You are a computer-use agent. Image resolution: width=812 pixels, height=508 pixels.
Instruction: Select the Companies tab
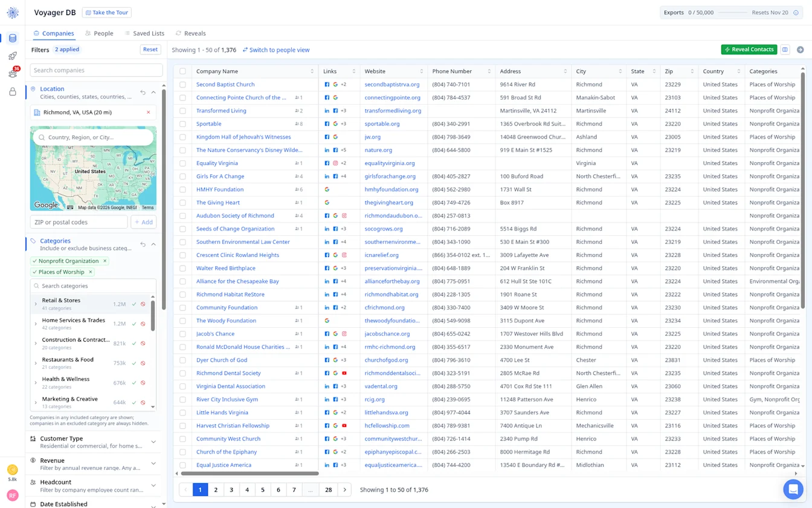(x=54, y=33)
